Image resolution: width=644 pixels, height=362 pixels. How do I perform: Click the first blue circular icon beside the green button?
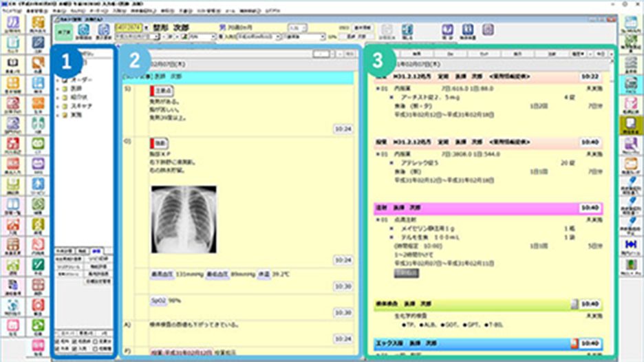click(84, 31)
